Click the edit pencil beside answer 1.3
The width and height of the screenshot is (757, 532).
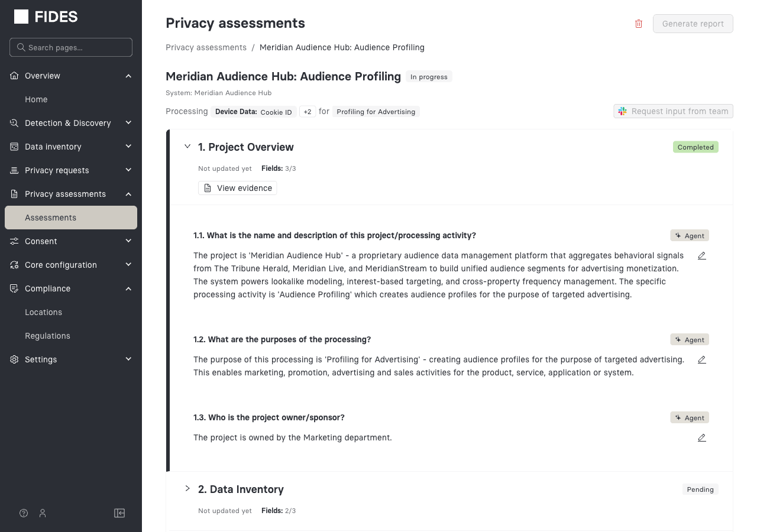tap(701, 437)
